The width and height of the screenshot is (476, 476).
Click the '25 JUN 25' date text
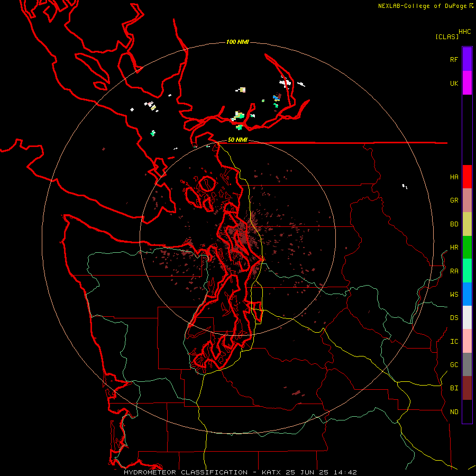coord(307,472)
